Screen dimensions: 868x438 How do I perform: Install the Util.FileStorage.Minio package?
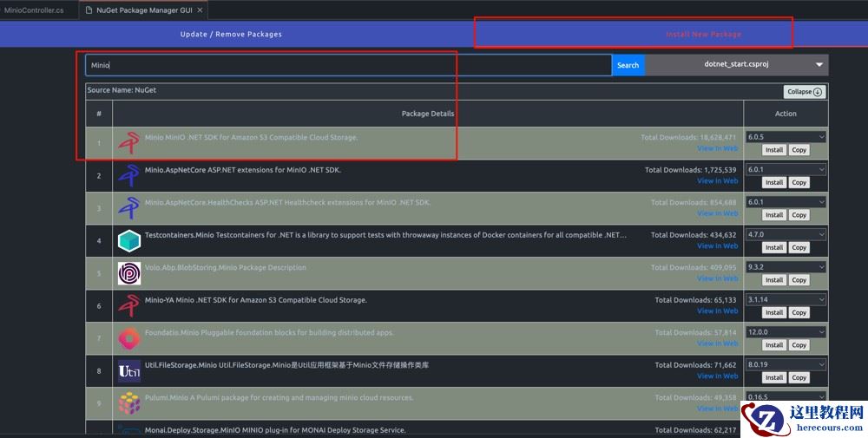coord(774,377)
